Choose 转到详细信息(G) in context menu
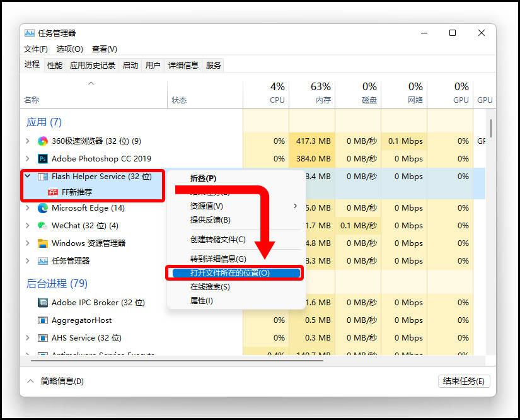Viewport: 520px width, 420px height. click(x=236, y=259)
